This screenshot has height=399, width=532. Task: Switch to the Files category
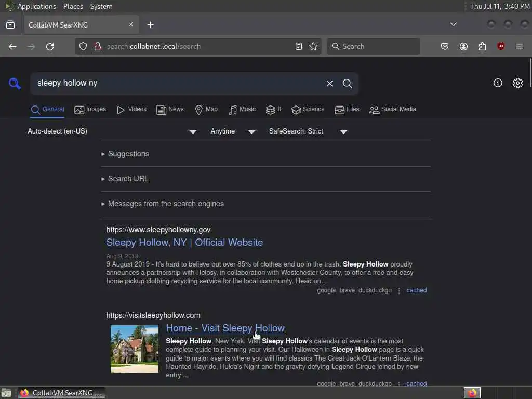(x=347, y=109)
